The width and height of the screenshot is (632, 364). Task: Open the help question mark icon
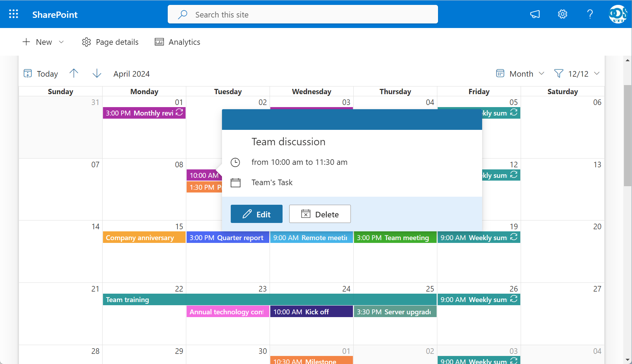[x=590, y=14]
